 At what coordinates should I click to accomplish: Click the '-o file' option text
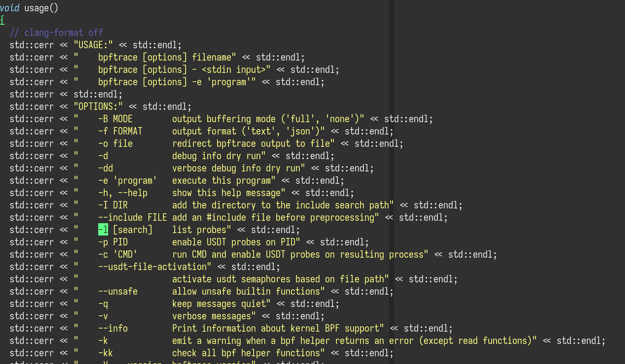click(x=115, y=144)
